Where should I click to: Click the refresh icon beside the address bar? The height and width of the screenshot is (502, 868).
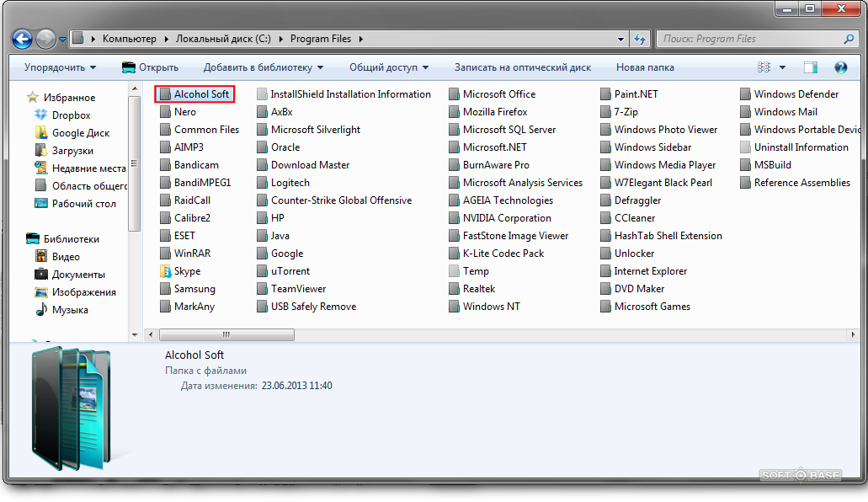click(639, 39)
